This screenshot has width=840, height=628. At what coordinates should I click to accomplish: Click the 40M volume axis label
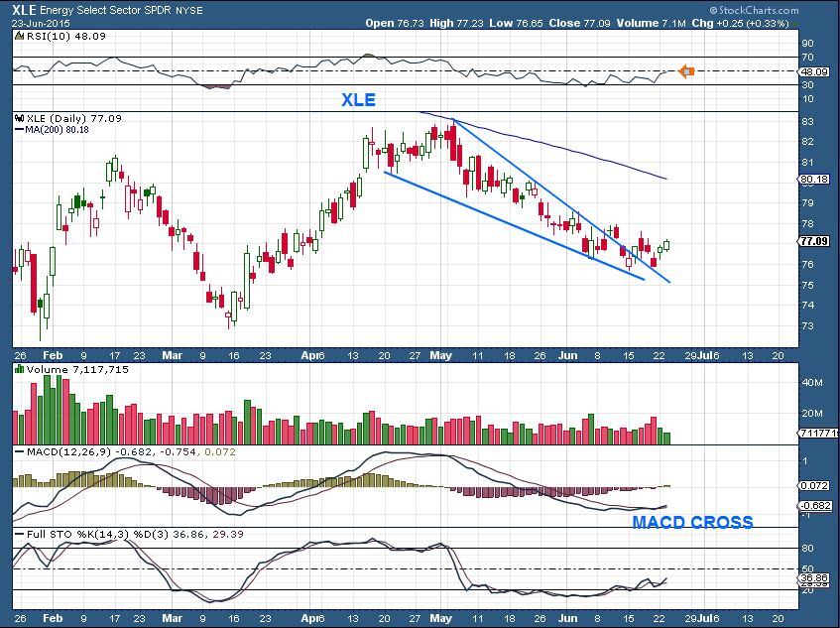pyautogui.click(x=812, y=383)
